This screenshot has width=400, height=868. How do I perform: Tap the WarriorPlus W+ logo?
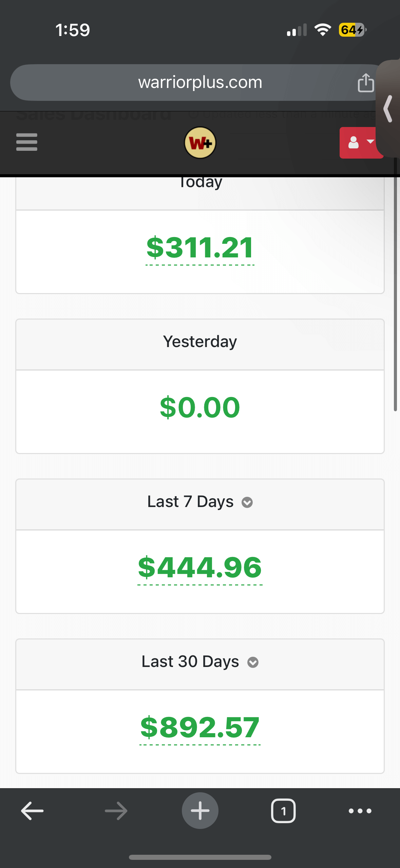[200, 143]
